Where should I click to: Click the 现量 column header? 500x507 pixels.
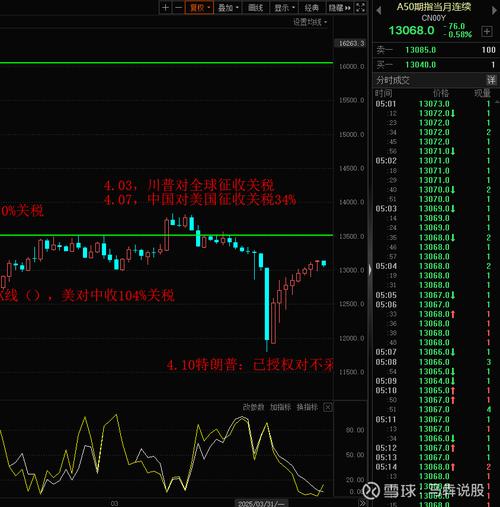point(482,93)
